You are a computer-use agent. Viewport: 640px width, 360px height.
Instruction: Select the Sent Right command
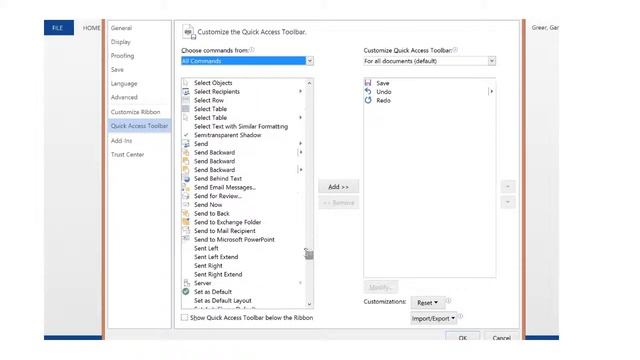(208, 266)
